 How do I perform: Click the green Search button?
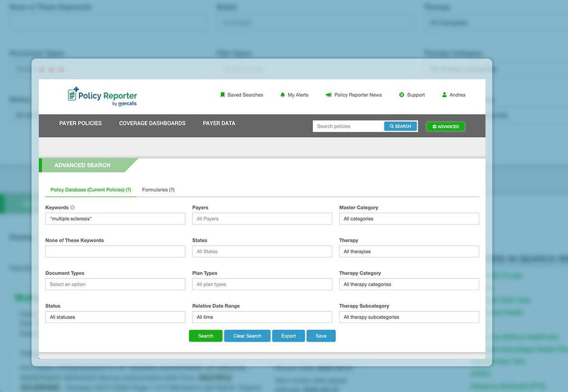tap(205, 336)
